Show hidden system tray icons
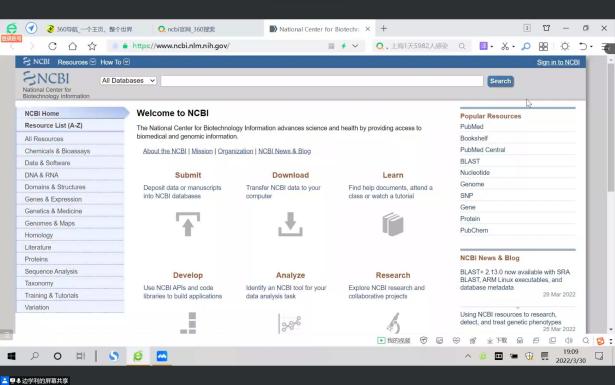Screen dimensions: 615x385 (x=468, y=356)
